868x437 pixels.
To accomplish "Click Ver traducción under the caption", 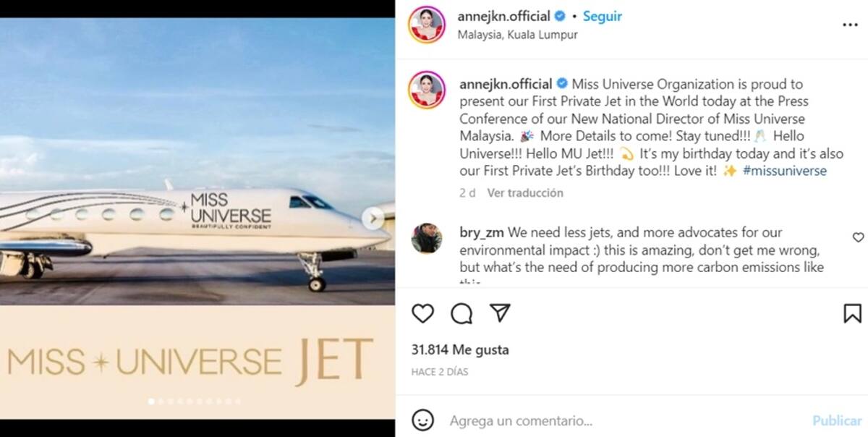I will [525, 193].
